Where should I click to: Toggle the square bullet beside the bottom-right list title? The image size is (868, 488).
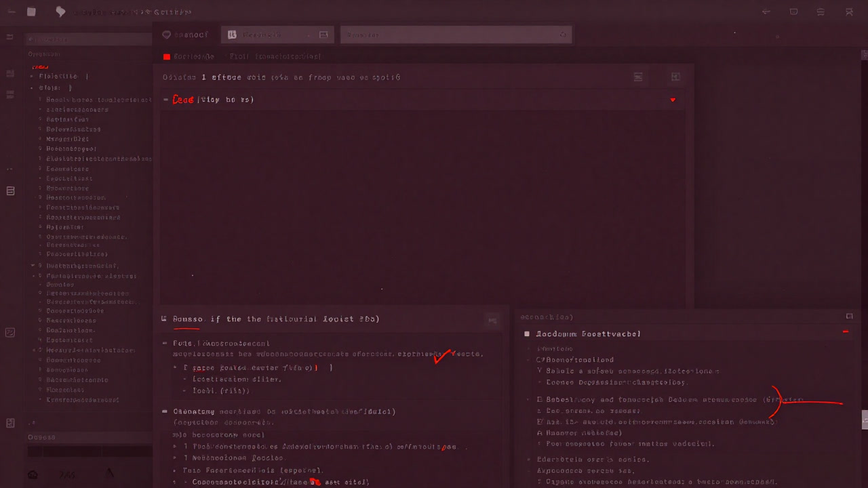(x=527, y=333)
